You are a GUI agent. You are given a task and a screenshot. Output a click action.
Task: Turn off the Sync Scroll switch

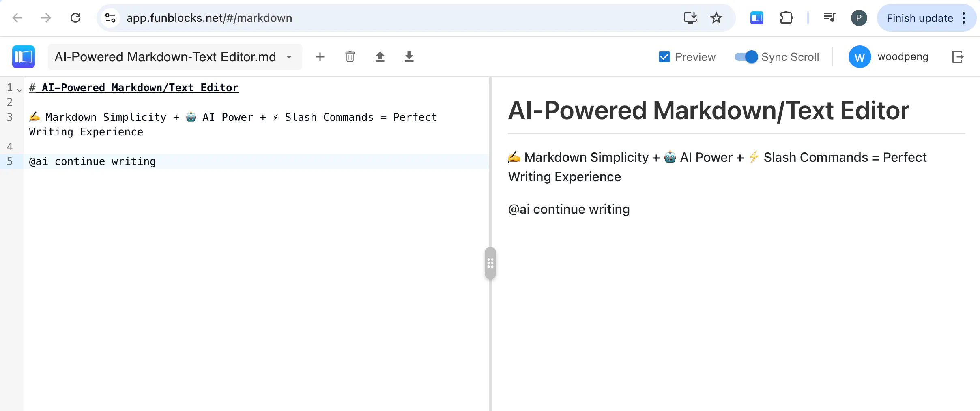point(746,57)
